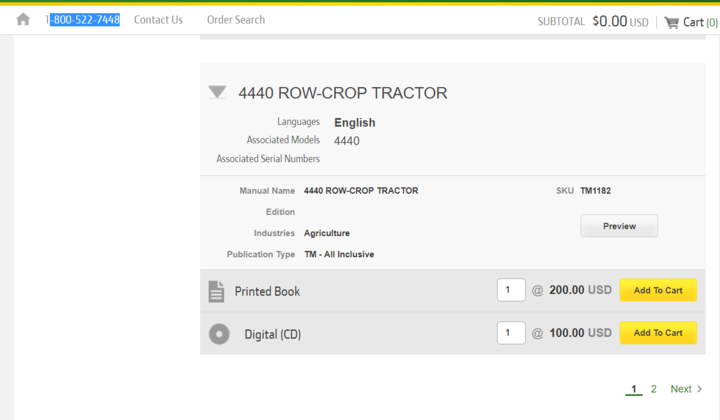720x420 pixels.
Task: Go to results page 2
Action: (x=653, y=389)
